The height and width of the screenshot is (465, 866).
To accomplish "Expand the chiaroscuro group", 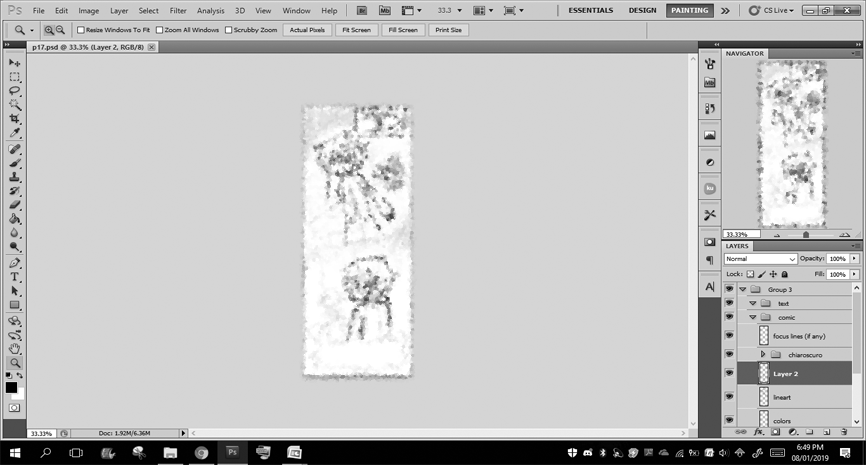I will tap(763, 354).
